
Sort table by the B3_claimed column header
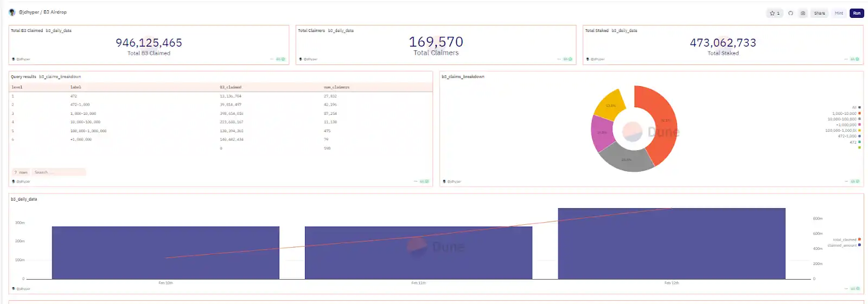(231, 87)
